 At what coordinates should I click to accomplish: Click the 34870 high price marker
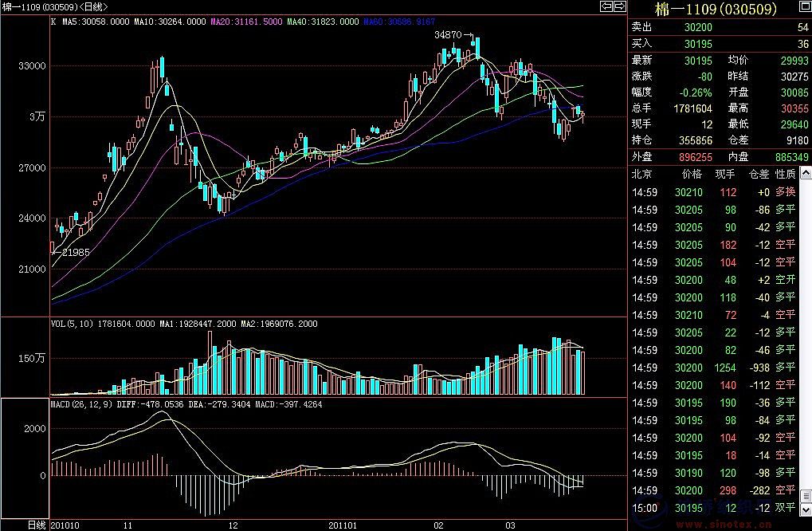click(x=449, y=36)
